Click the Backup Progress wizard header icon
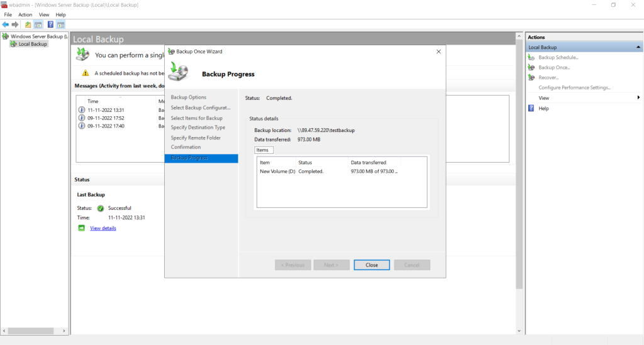The width and height of the screenshot is (644, 345). (179, 72)
